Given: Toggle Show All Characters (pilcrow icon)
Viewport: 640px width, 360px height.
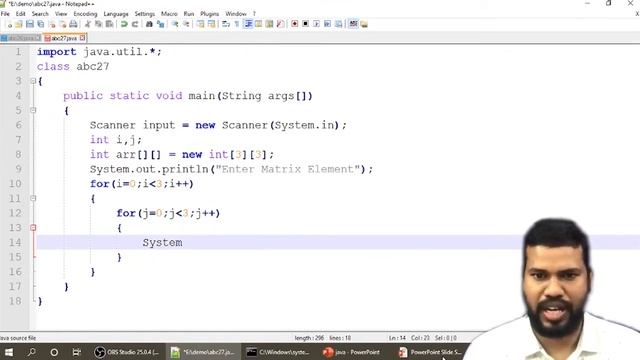Looking at the screenshot, I should coord(237,24).
